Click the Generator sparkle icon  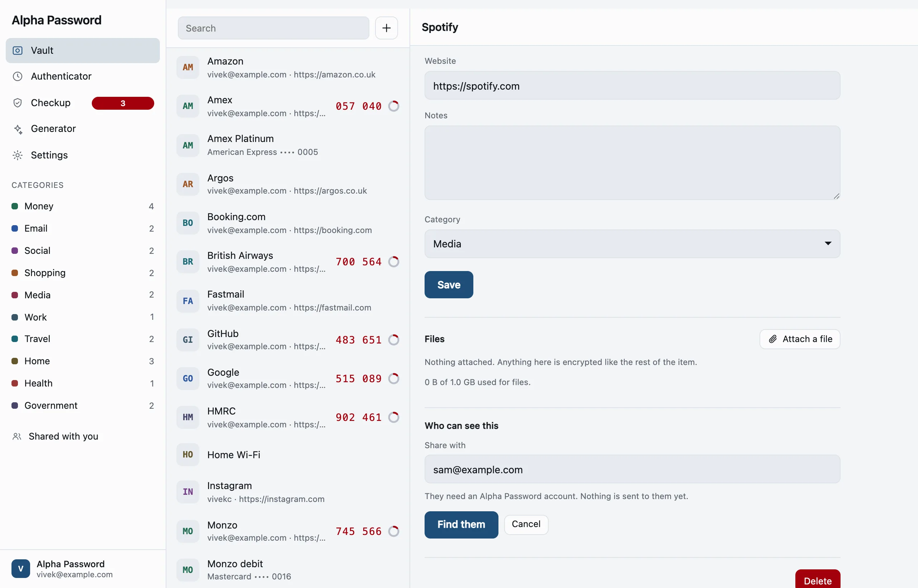(x=18, y=129)
